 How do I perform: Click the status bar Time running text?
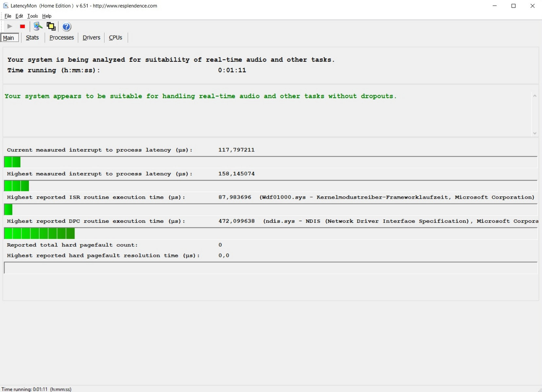(36, 389)
